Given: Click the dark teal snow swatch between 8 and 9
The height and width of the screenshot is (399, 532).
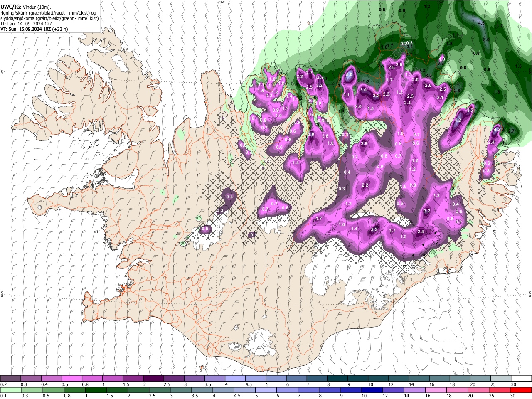Looking at the screenshot, I should [x=337, y=378].
